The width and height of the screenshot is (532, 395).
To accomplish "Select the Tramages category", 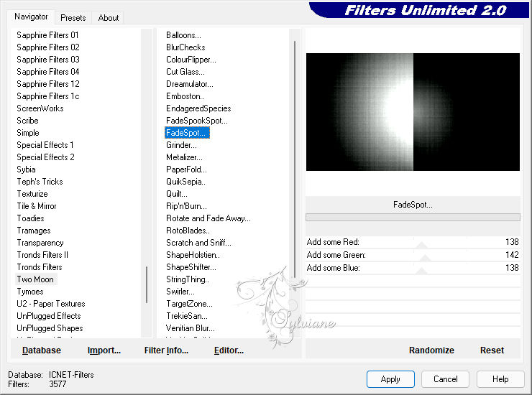I will pyautogui.click(x=34, y=231).
